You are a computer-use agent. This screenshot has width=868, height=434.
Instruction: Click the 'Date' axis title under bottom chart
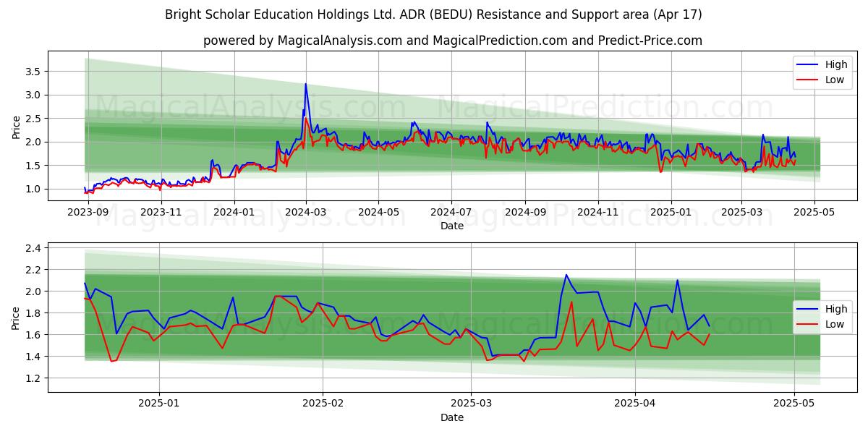point(451,417)
